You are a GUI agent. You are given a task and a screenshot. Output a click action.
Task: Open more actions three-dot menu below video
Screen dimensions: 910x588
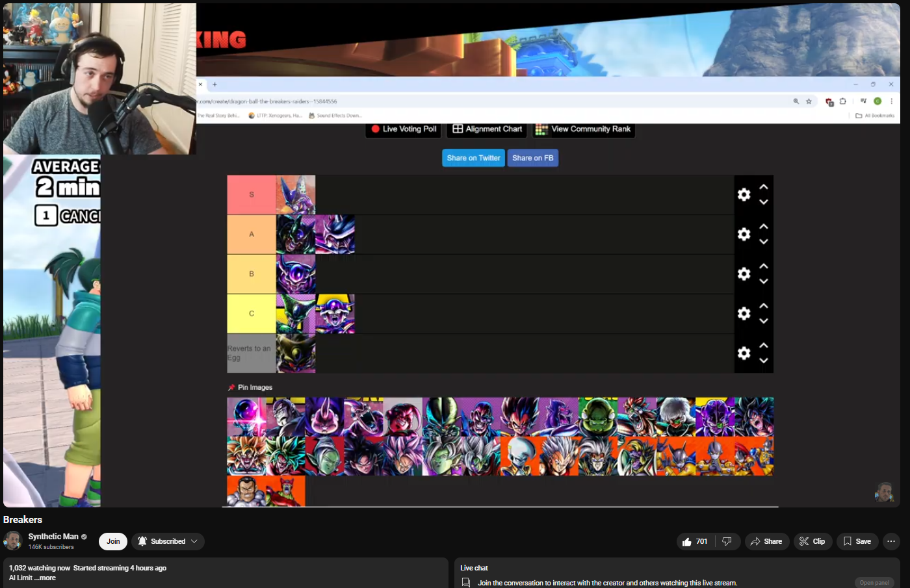[x=891, y=541]
